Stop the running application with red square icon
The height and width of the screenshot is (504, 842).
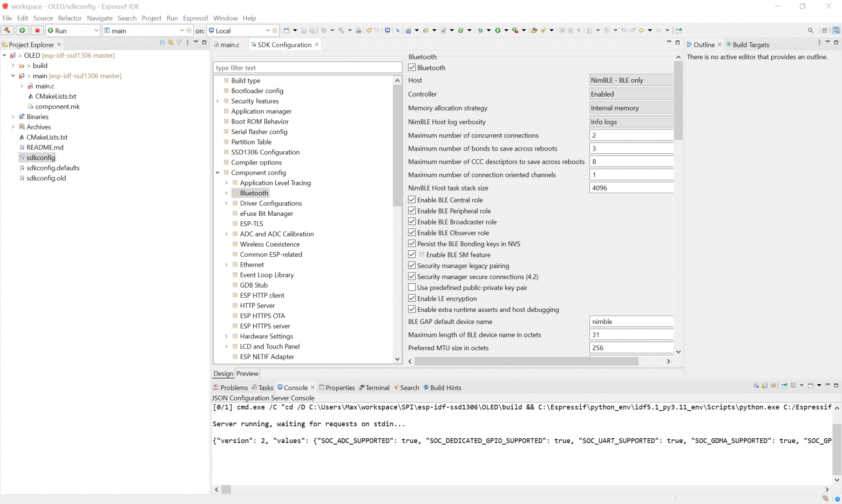point(36,31)
